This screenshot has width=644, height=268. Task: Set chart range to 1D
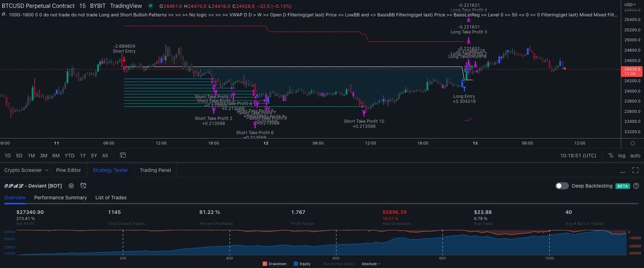(x=8, y=155)
